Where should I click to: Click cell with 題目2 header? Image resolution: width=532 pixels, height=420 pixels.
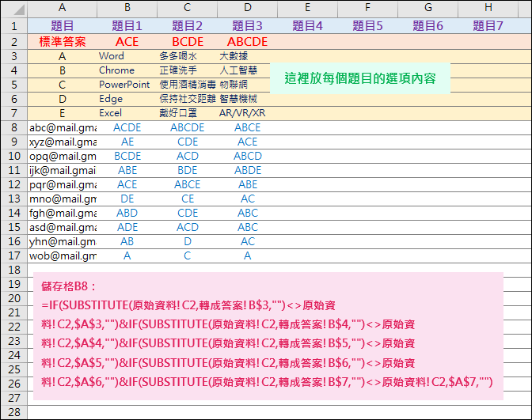(x=188, y=26)
